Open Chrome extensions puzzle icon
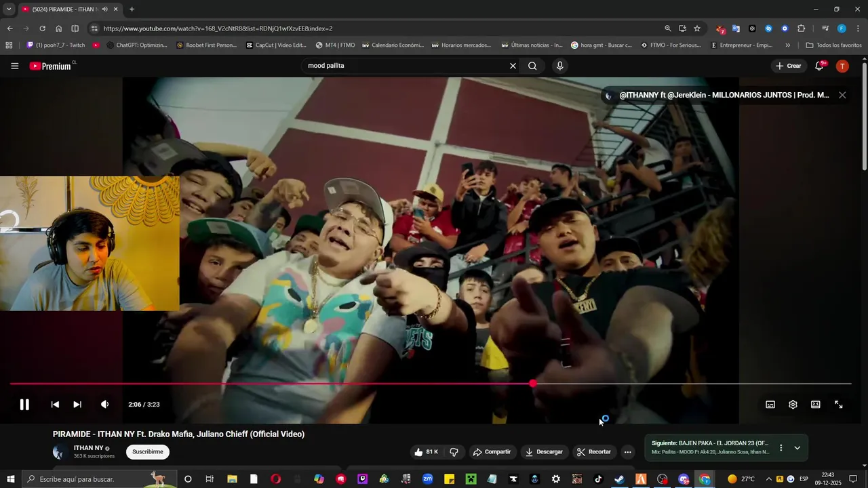868x488 pixels. tap(801, 28)
